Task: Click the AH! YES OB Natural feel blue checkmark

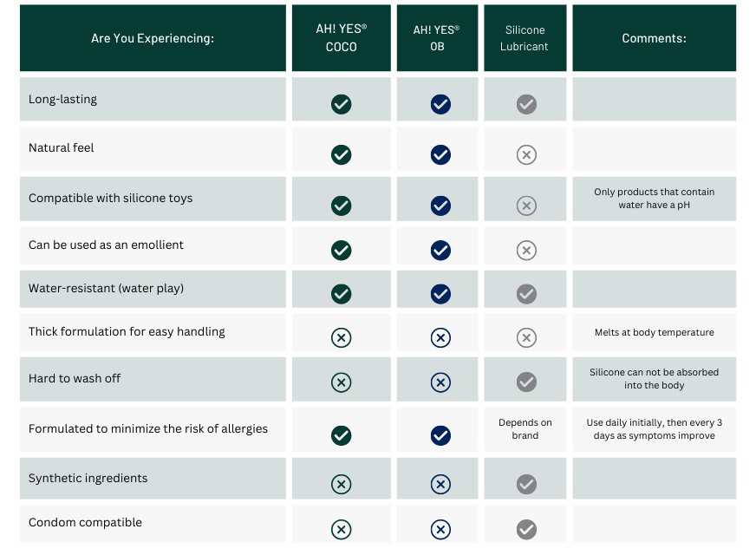Action: click(440, 154)
